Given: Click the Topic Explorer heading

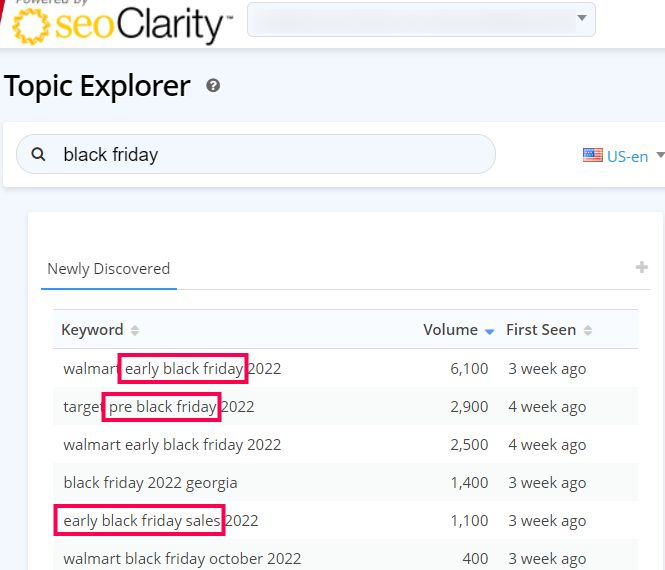Looking at the screenshot, I should (97, 86).
